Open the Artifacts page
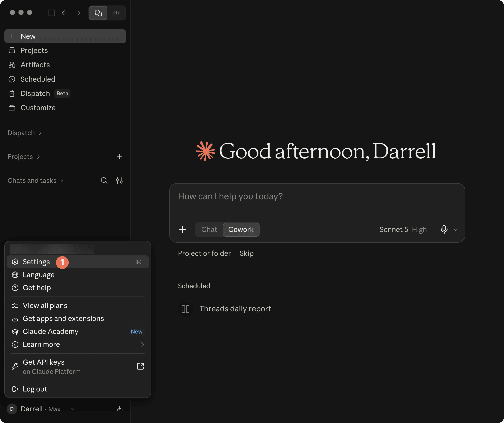Viewport: 504px width, 423px height. 65,65
